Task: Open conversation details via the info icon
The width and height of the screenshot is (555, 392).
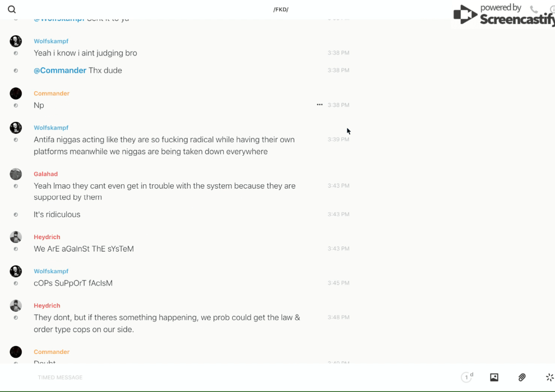Action: pyautogui.click(x=552, y=10)
